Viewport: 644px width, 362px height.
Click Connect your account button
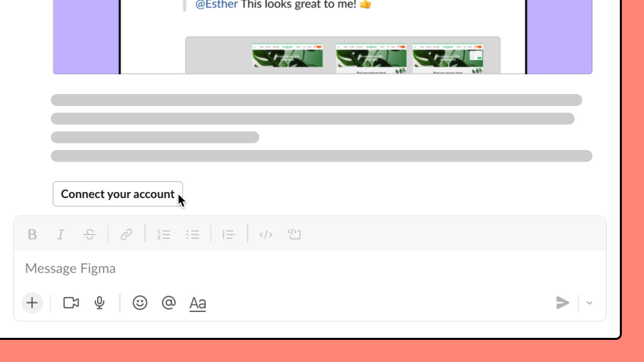pos(118,194)
